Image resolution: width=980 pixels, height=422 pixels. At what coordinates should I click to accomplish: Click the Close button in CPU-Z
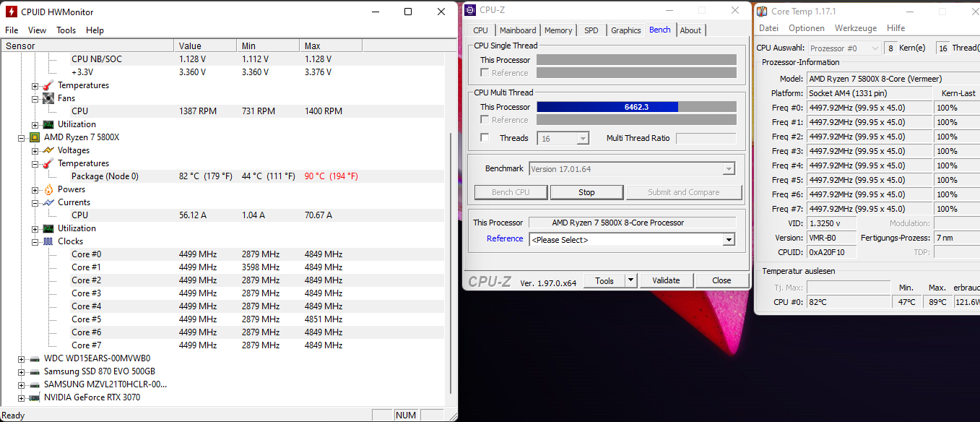[x=721, y=280]
